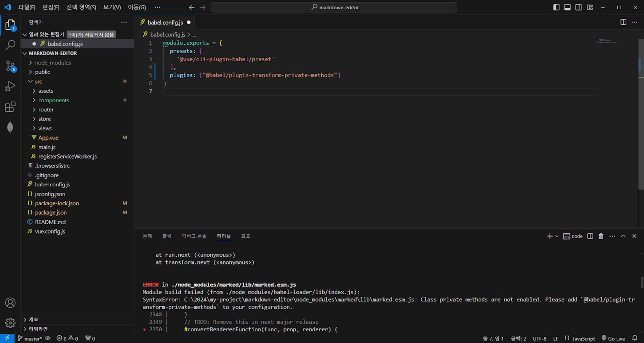Open the Source Control view

10,66
